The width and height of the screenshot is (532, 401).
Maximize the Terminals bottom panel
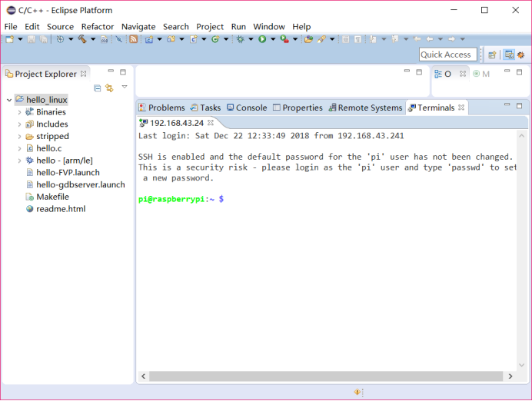519,106
